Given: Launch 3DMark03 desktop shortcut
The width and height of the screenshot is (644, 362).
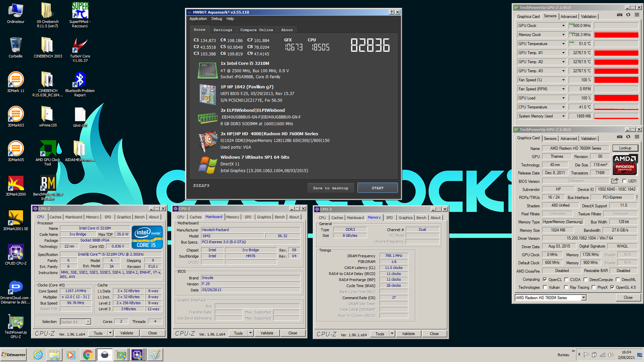Looking at the screenshot, I should tap(15, 117).
